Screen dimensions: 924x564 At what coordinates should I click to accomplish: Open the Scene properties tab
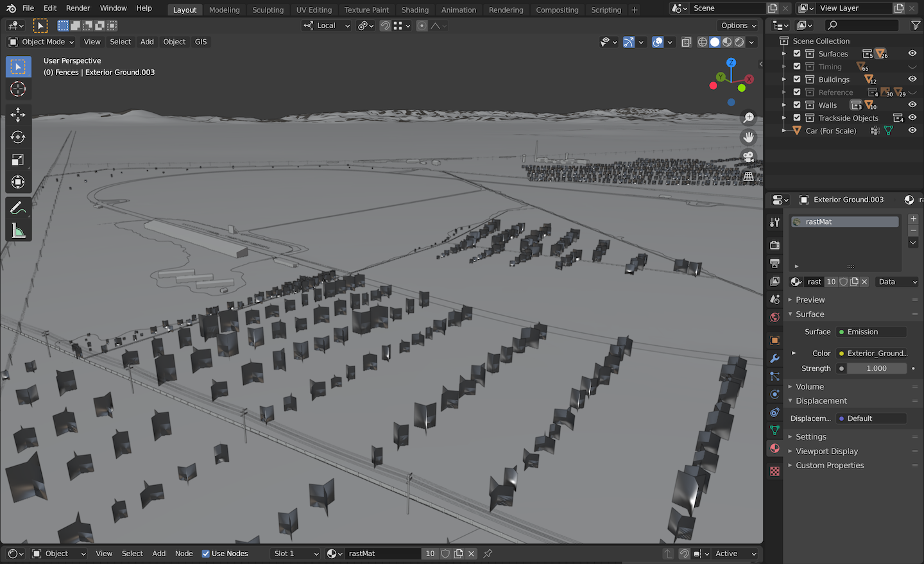coord(774,299)
